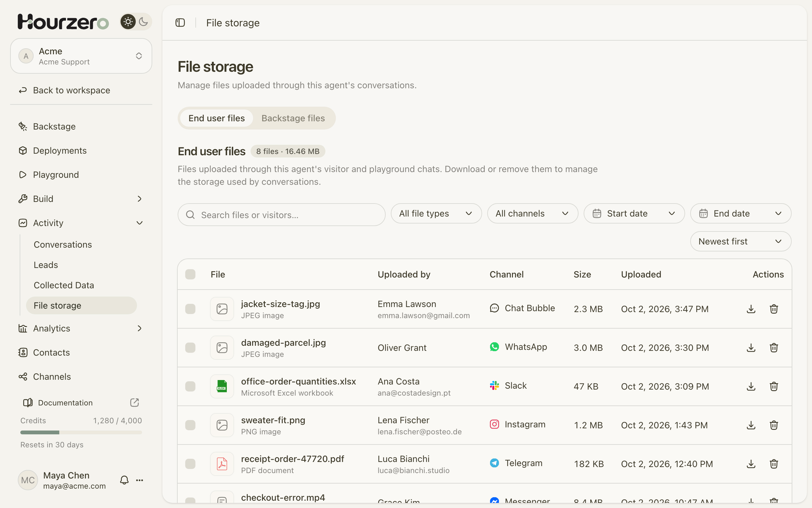Viewport: 812px width, 508px height.
Task: Open Documentation external link icon
Action: [x=134, y=403]
